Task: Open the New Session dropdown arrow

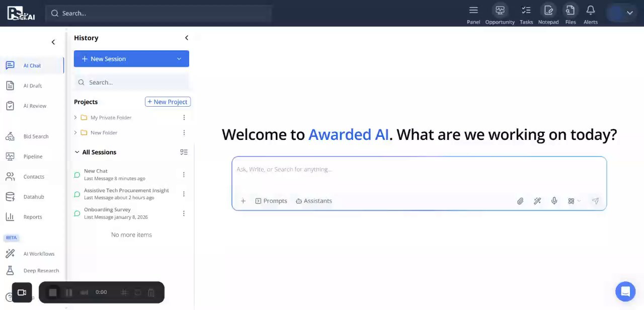Action: point(179,59)
